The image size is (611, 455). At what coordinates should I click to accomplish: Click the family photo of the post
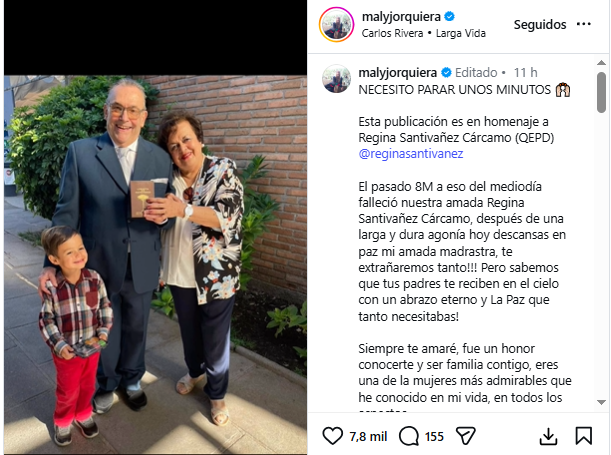[x=155, y=265]
